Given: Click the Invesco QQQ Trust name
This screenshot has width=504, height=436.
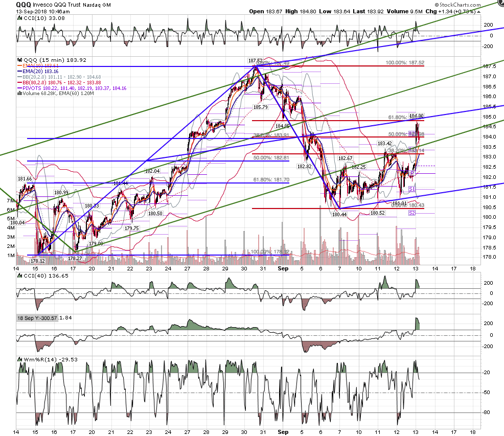Looking at the screenshot, I should (57, 5).
